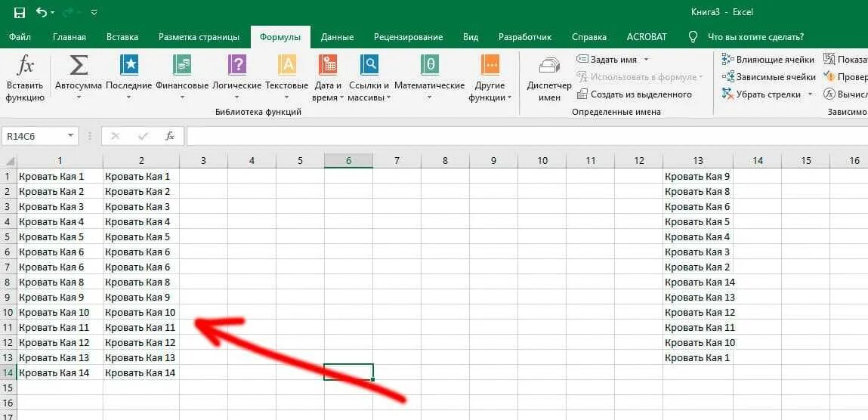Select cell Кровать Кая 4 in column 2
Viewport: 868px width, 420px height.
click(141, 222)
